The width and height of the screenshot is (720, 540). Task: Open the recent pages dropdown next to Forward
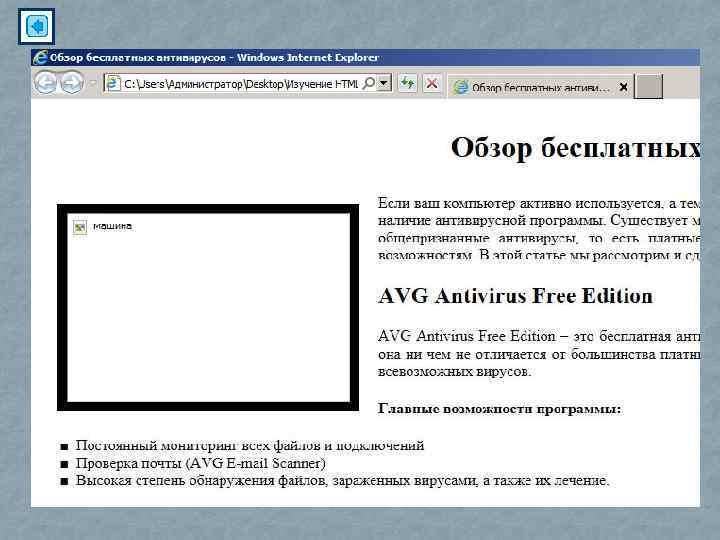[x=92, y=84]
